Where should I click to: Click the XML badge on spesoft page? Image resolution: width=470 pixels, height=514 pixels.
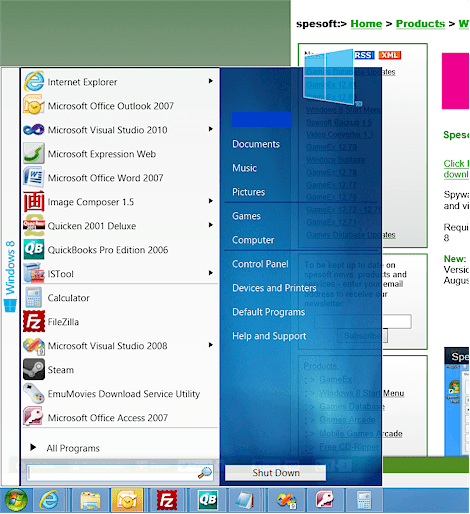[x=389, y=55]
